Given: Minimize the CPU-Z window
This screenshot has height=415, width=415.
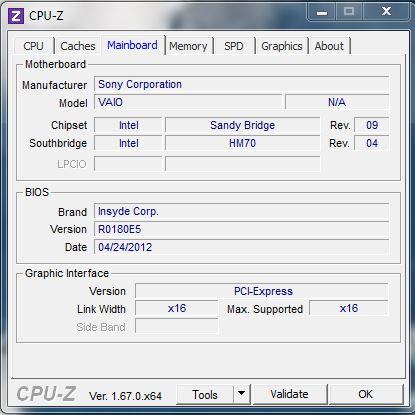Looking at the screenshot, I should click(322, 12).
